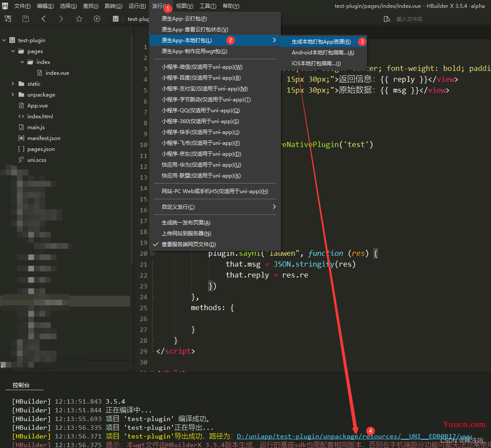
Task: Open the exported resources path link
Action: [x=354, y=436]
